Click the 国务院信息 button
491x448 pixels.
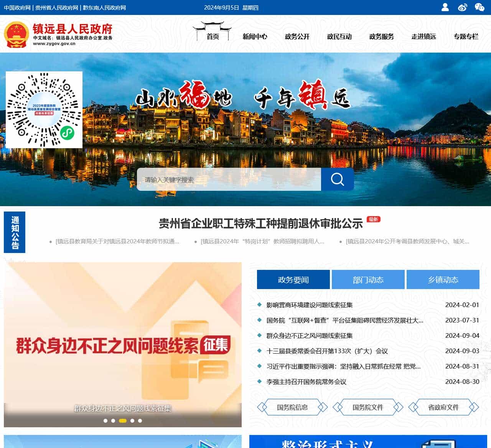coord(292,407)
